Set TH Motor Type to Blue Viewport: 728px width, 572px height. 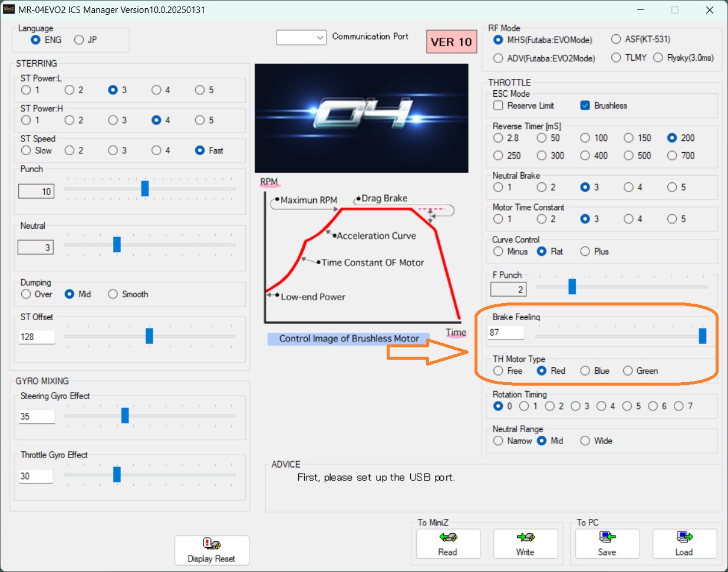tap(585, 371)
